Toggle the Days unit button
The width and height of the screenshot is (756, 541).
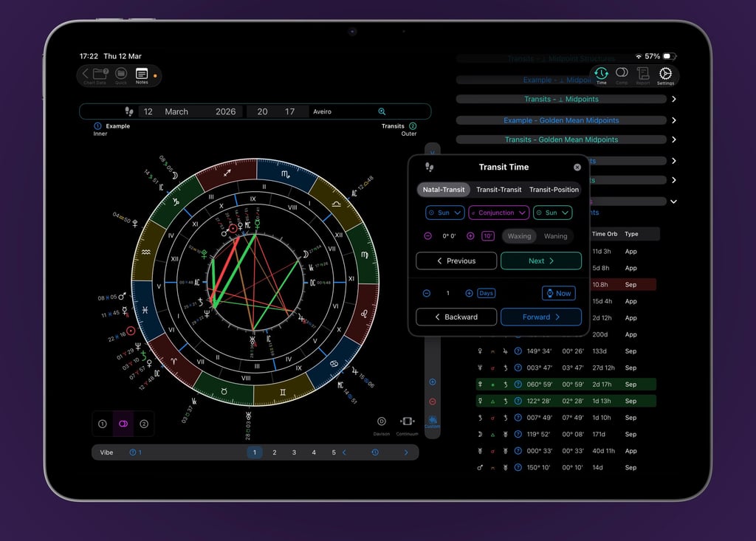(x=486, y=293)
